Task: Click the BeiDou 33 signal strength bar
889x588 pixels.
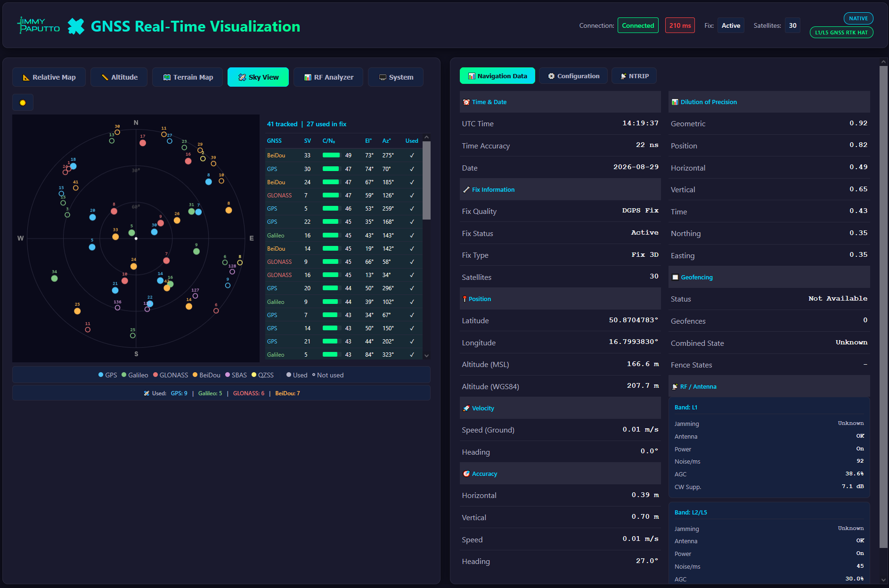Action: pos(331,155)
